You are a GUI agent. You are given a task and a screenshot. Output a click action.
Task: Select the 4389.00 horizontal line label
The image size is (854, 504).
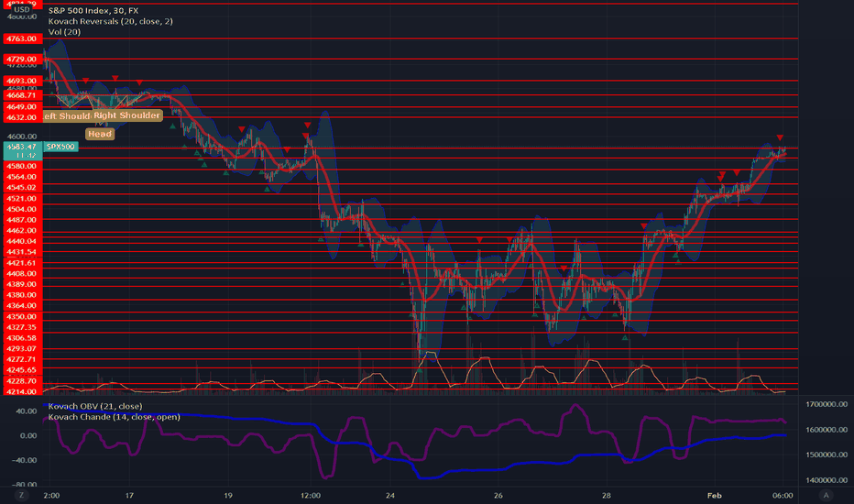(x=22, y=284)
